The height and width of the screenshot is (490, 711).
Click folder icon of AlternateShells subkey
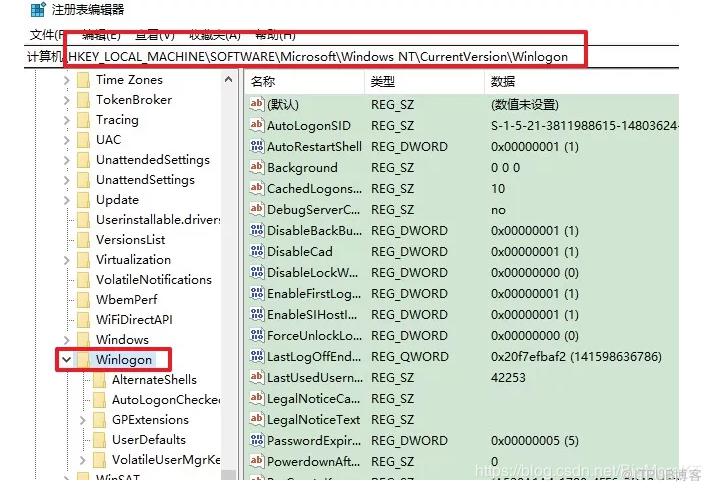(99, 380)
